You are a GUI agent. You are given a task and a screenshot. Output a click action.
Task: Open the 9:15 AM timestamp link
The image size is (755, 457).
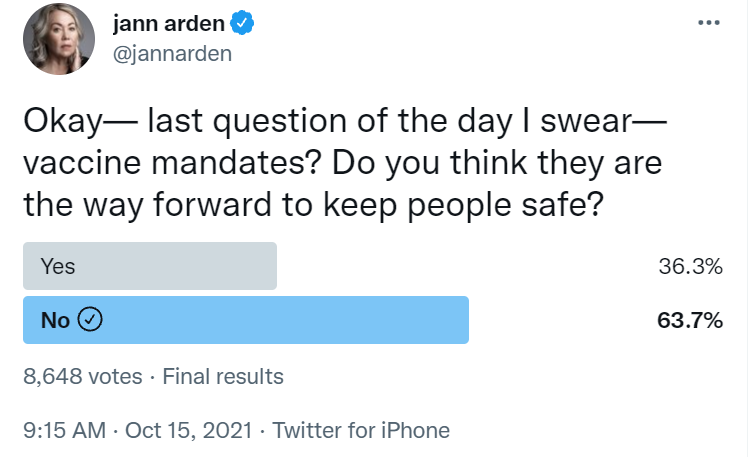(x=64, y=431)
